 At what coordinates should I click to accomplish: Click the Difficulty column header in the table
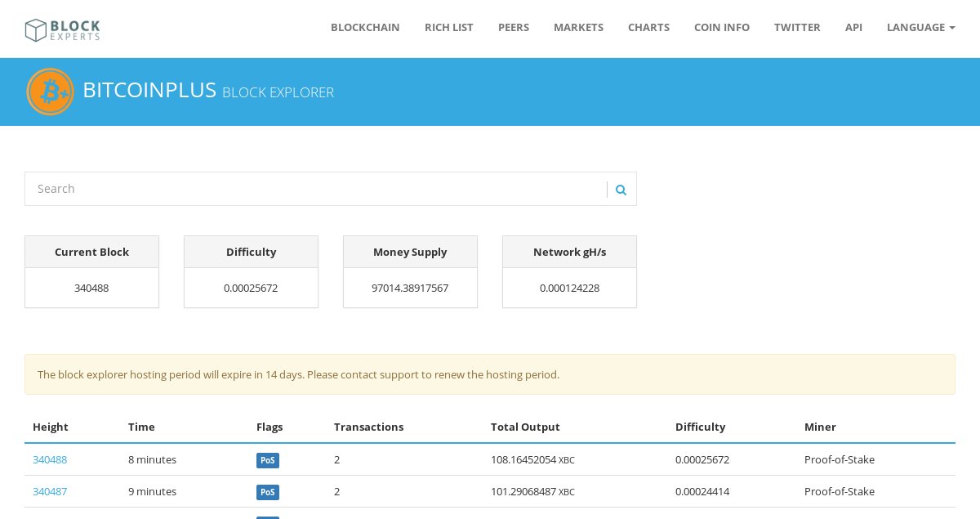click(x=700, y=427)
